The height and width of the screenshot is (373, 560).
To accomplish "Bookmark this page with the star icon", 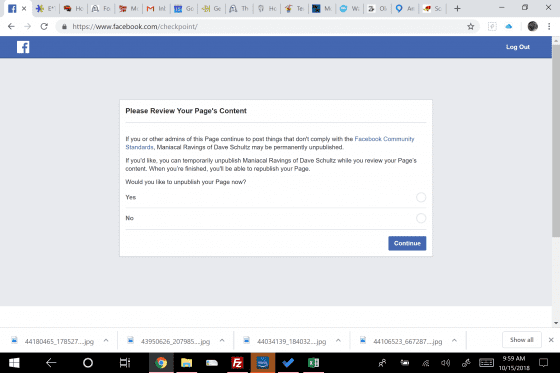I will coord(471,26).
